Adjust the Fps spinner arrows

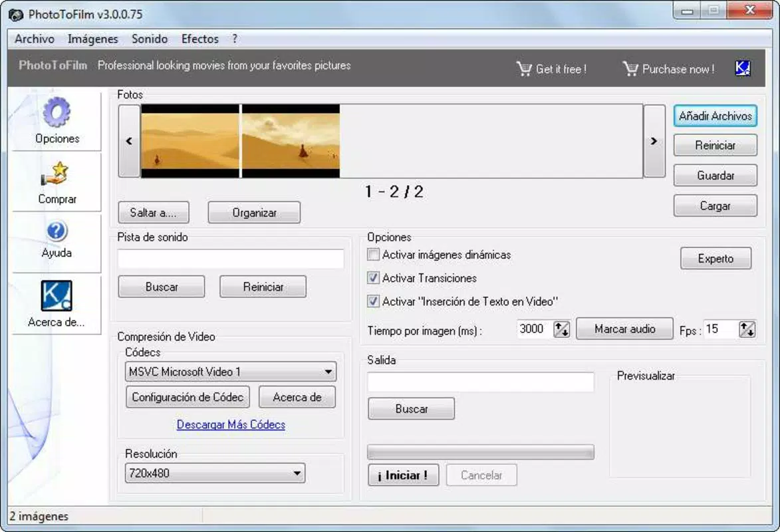(x=747, y=329)
